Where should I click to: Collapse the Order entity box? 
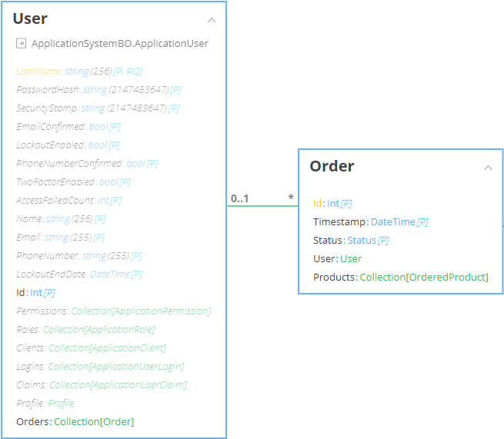click(x=488, y=168)
